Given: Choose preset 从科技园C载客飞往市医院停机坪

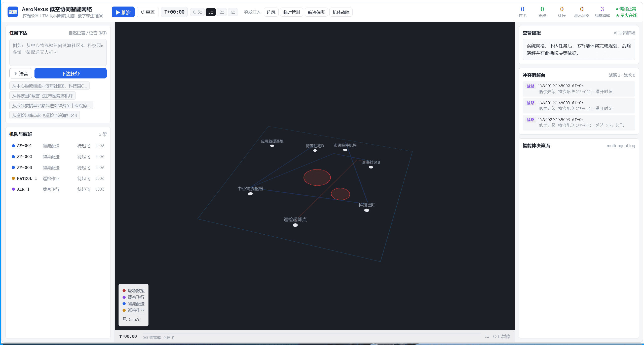Looking at the screenshot, I should (x=43, y=96).
